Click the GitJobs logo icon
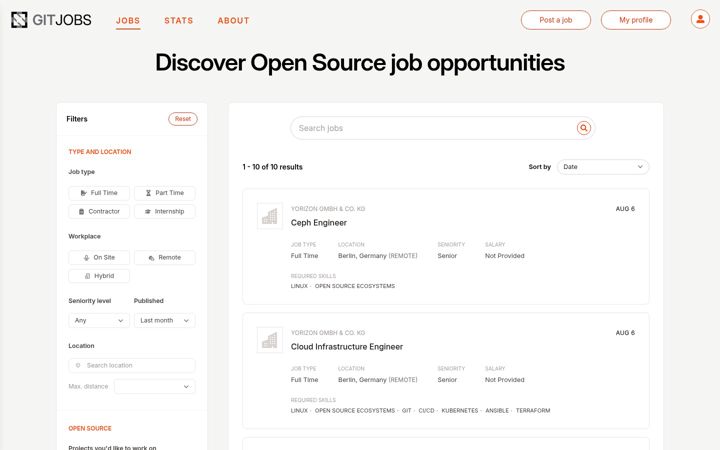The width and height of the screenshot is (720, 450). pos(19,20)
